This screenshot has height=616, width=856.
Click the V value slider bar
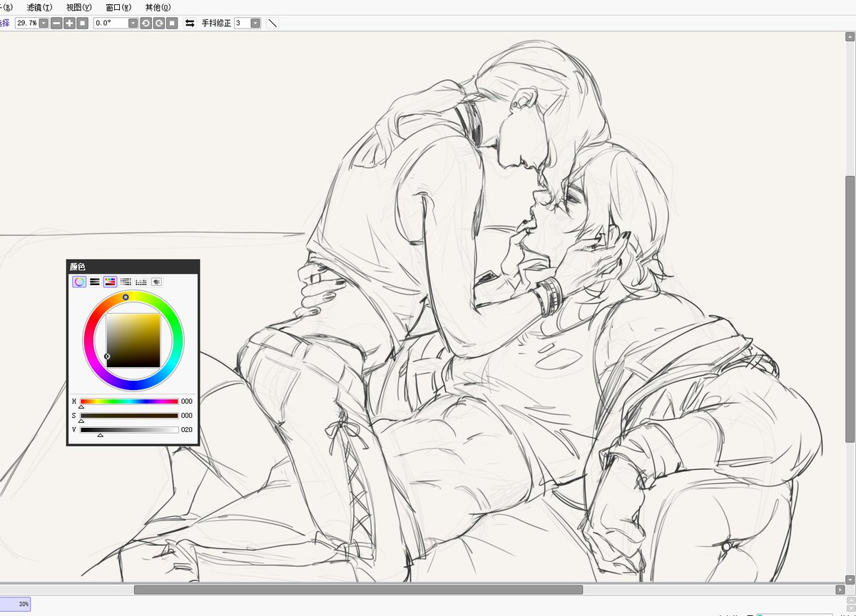pos(129,429)
